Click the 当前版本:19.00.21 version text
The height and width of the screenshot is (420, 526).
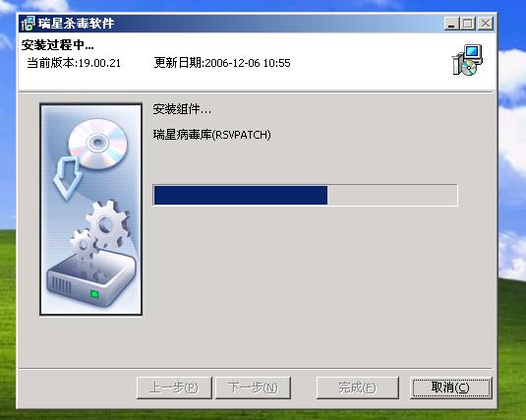tap(74, 63)
